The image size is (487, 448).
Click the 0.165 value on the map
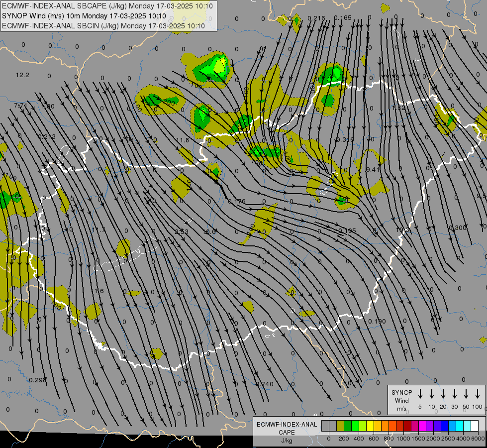343,18
